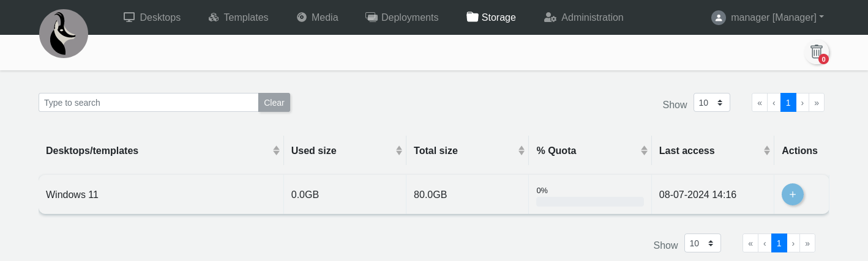
Task: Open the top Show rows dropdown
Action: coord(711,103)
